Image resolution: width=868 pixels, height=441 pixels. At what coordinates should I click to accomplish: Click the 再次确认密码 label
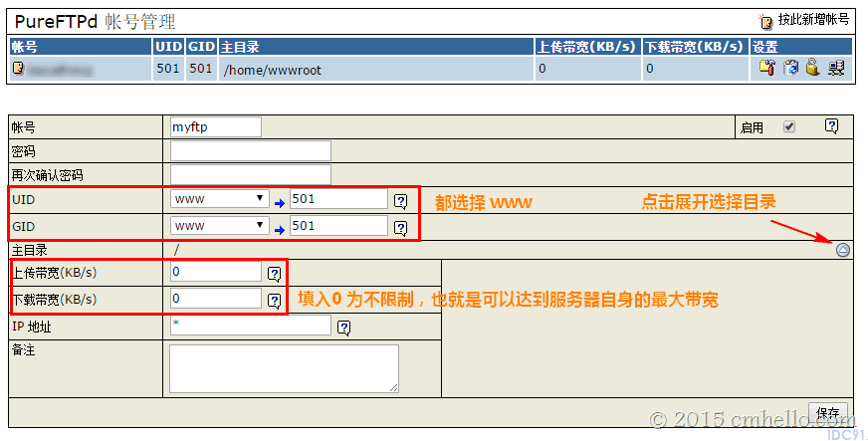click(x=48, y=175)
